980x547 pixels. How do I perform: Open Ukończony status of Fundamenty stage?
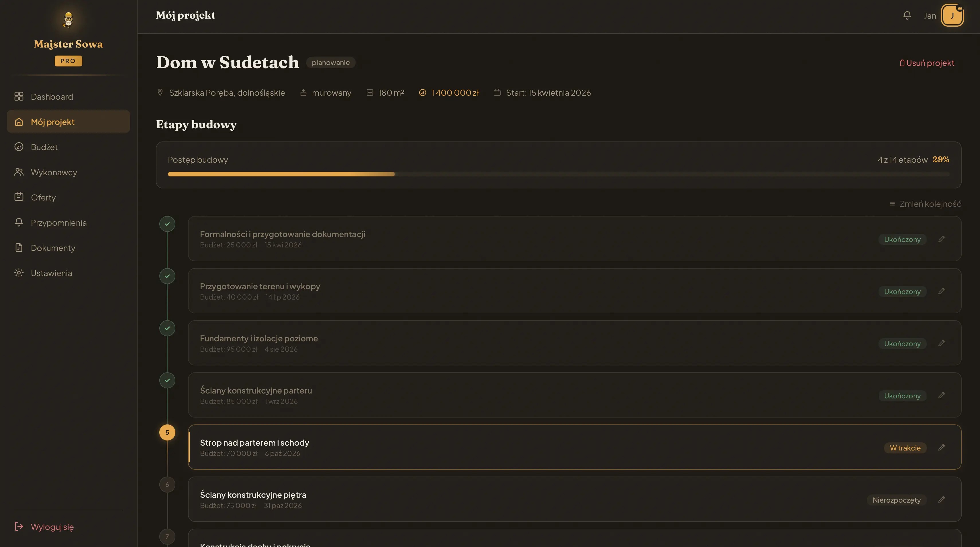click(902, 343)
